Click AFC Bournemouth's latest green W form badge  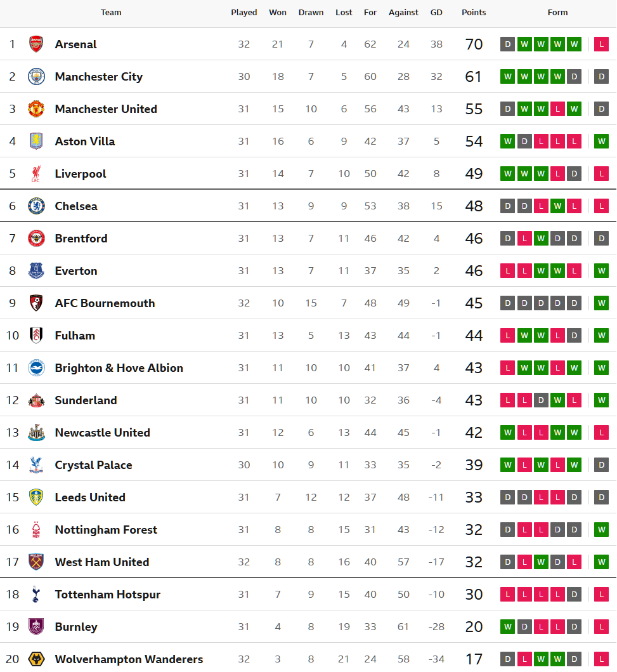601,303
